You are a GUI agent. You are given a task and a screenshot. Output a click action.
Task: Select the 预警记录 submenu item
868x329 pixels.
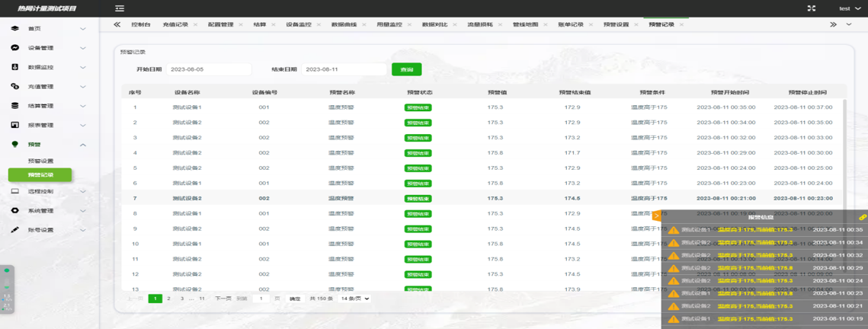point(40,174)
